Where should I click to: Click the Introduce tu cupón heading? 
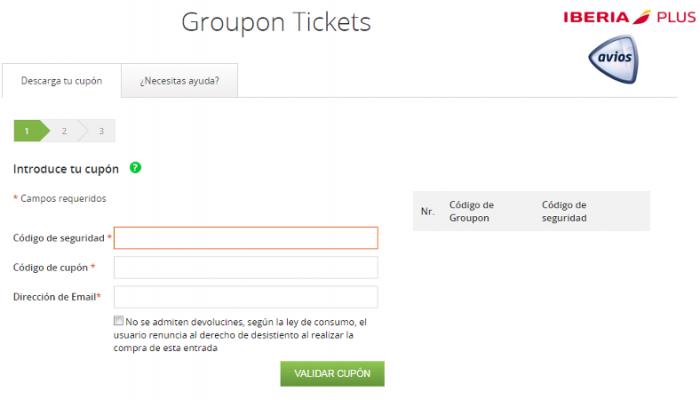pyautogui.click(x=66, y=169)
